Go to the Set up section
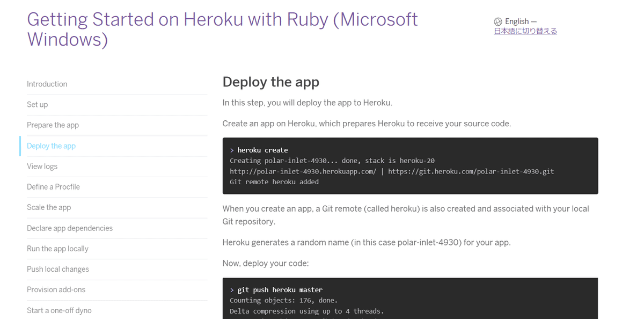Viewport: 644px width, 319px height. coord(38,105)
